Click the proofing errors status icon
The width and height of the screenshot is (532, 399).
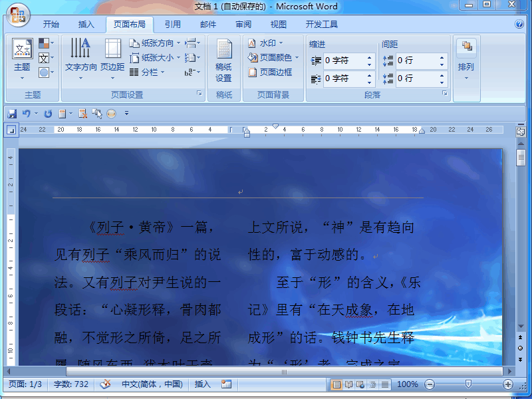pos(105,384)
